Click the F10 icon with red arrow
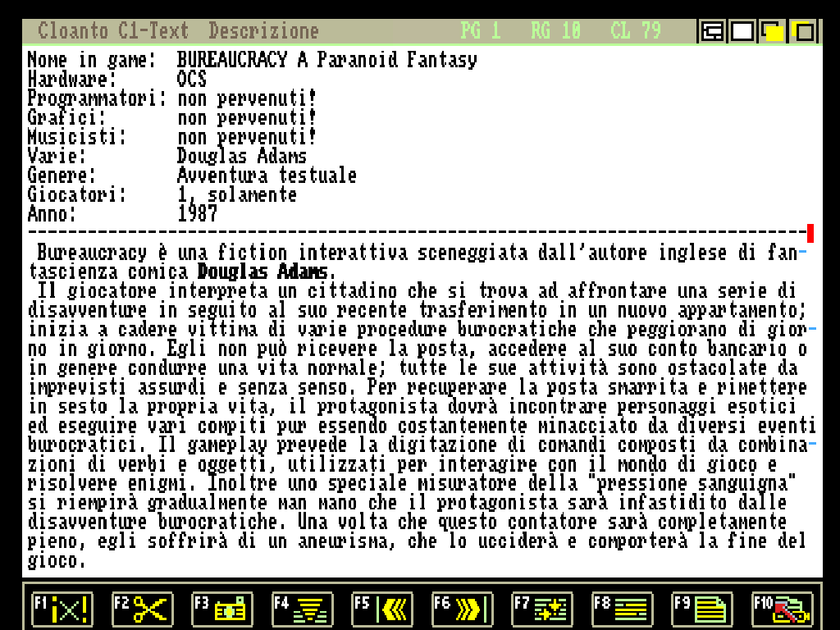Image resolution: width=840 pixels, height=630 pixels. pos(783,609)
